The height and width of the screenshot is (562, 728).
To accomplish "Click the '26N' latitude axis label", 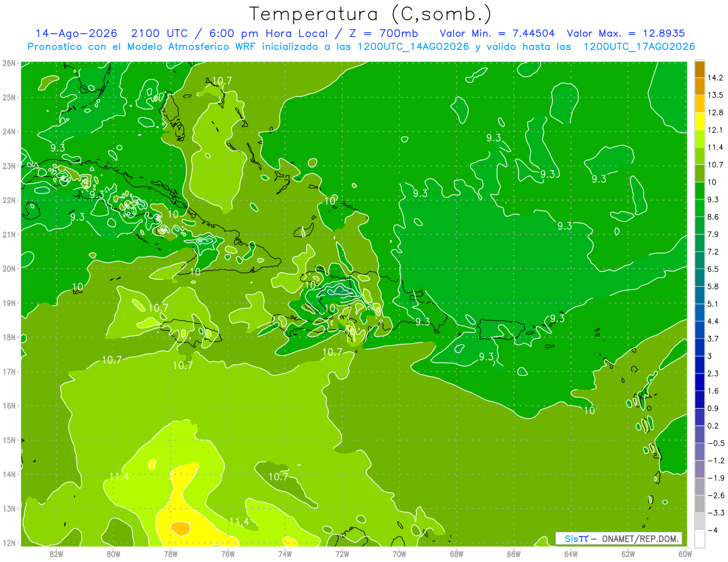I will (x=8, y=63).
